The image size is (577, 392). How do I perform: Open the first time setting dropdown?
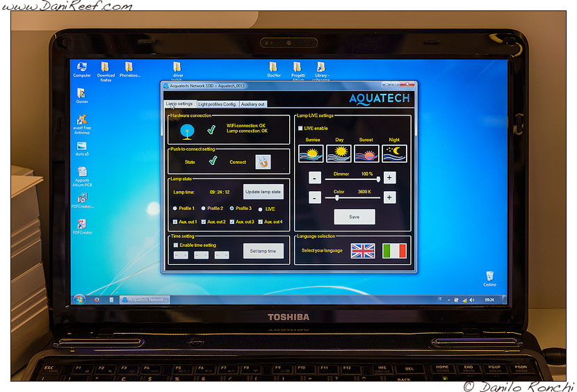pyautogui.click(x=181, y=255)
